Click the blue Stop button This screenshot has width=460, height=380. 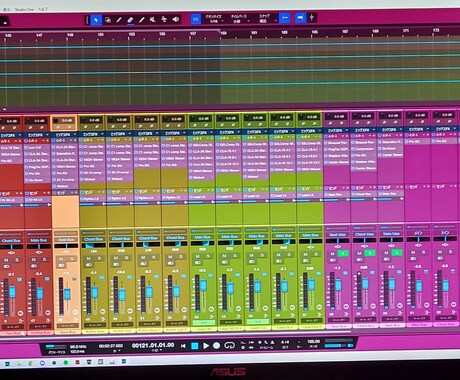[195, 346]
